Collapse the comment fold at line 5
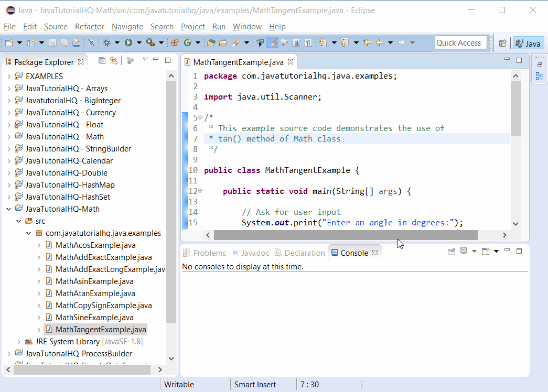Image resolution: width=548 pixels, height=392 pixels. point(200,117)
